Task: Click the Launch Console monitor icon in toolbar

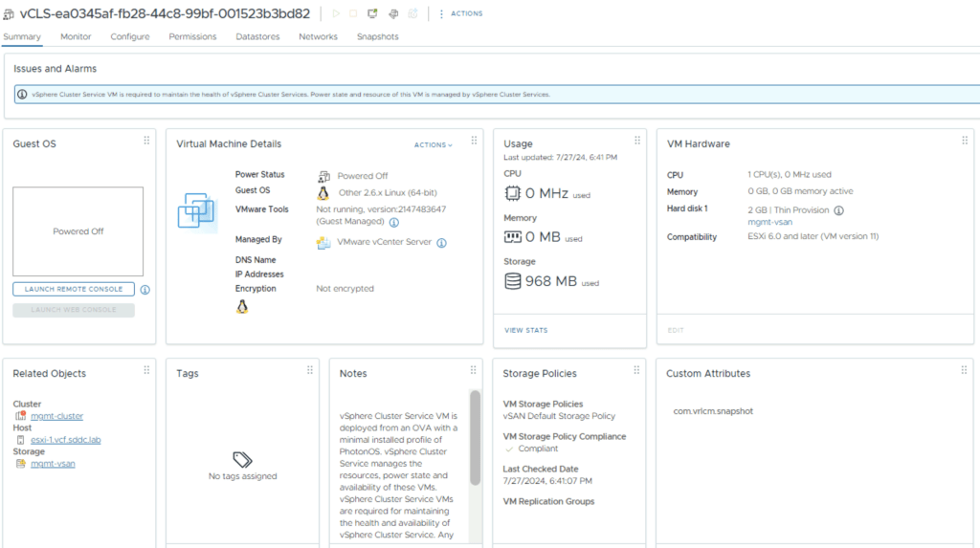Action: click(372, 13)
